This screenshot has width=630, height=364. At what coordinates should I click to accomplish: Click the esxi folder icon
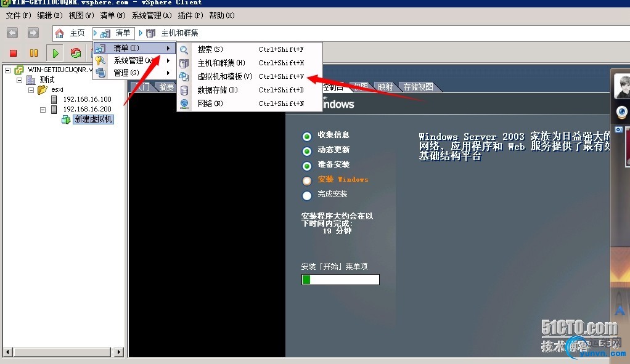[x=43, y=89]
